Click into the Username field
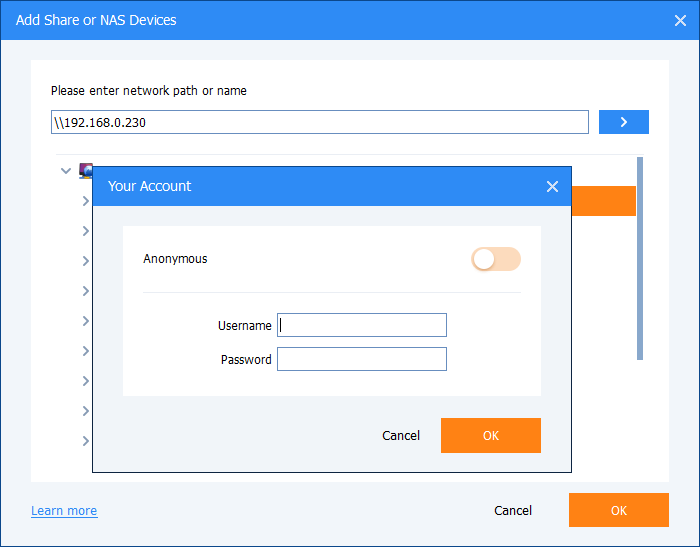 (362, 325)
